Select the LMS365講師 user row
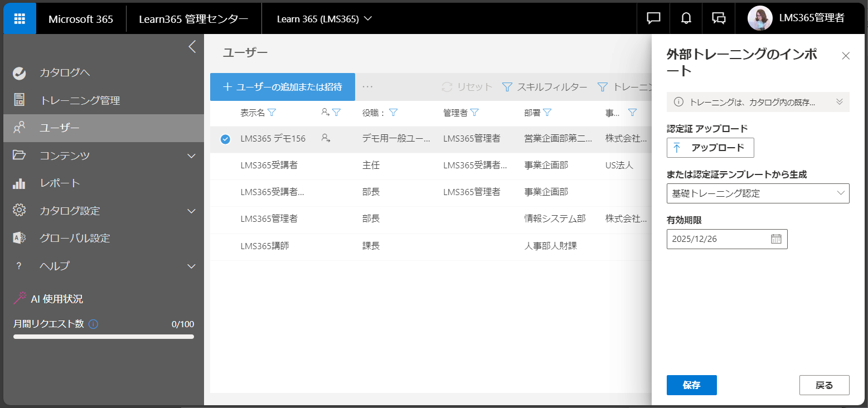The height and width of the screenshot is (408, 868). click(430, 246)
